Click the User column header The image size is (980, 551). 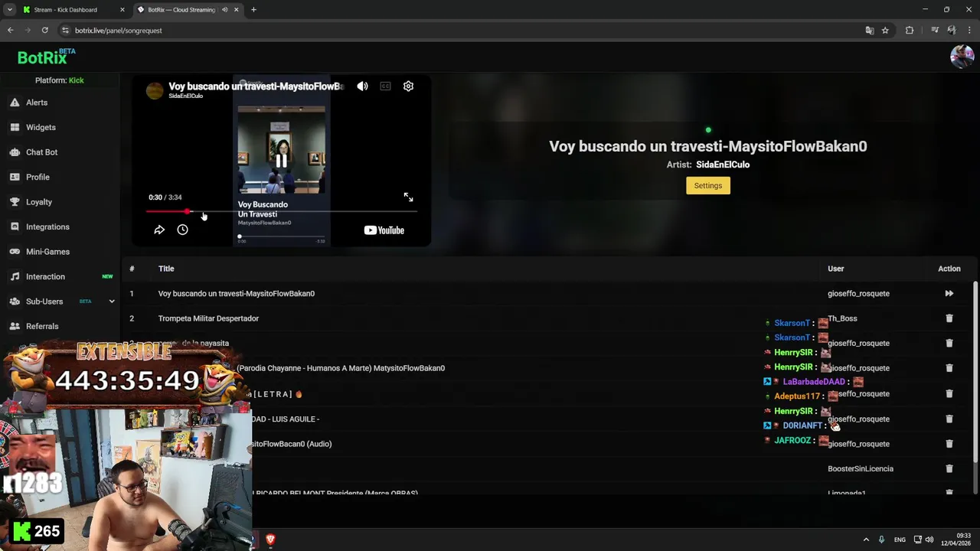[x=836, y=269]
